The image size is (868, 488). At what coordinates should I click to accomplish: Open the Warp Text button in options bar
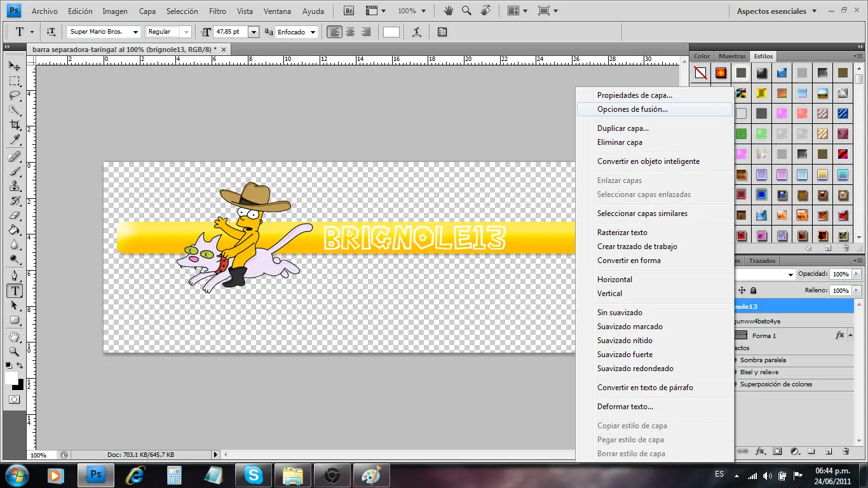pyautogui.click(x=416, y=32)
